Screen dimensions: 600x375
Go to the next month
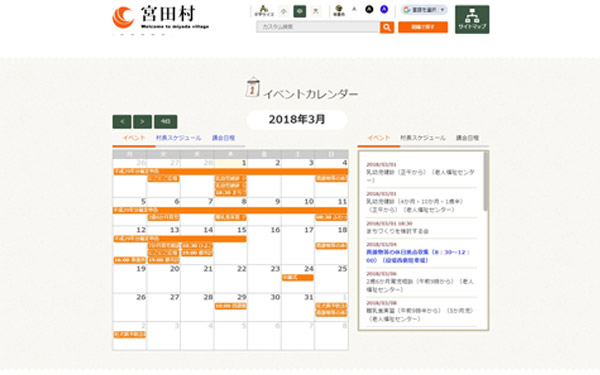pyautogui.click(x=142, y=122)
